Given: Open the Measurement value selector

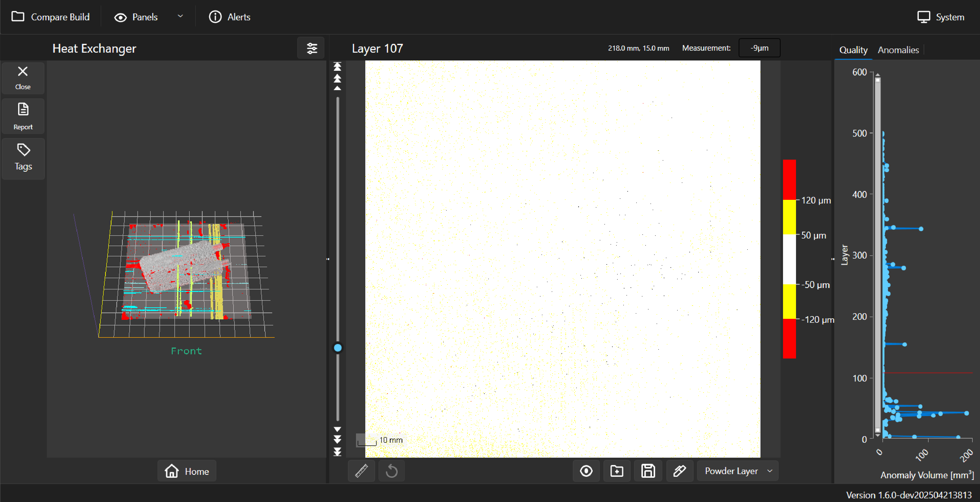Looking at the screenshot, I should tap(759, 48).
